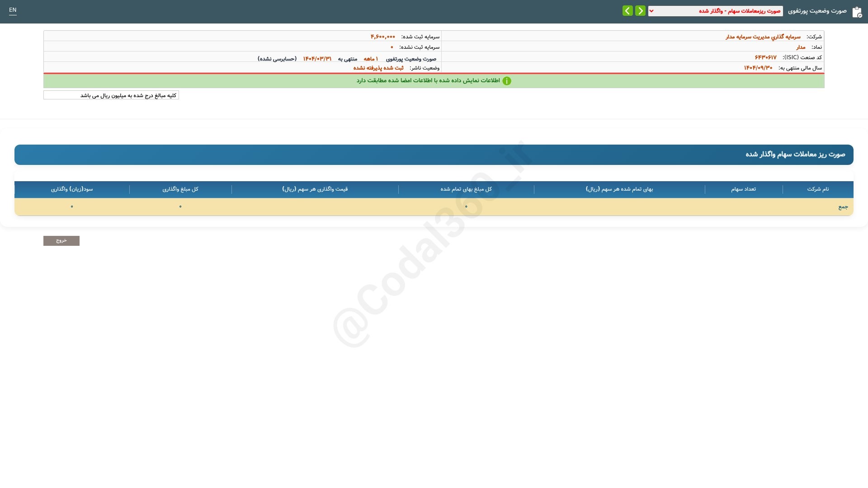Click the جمع total row label
Screen dimensions: 868x488
(843, 207)
